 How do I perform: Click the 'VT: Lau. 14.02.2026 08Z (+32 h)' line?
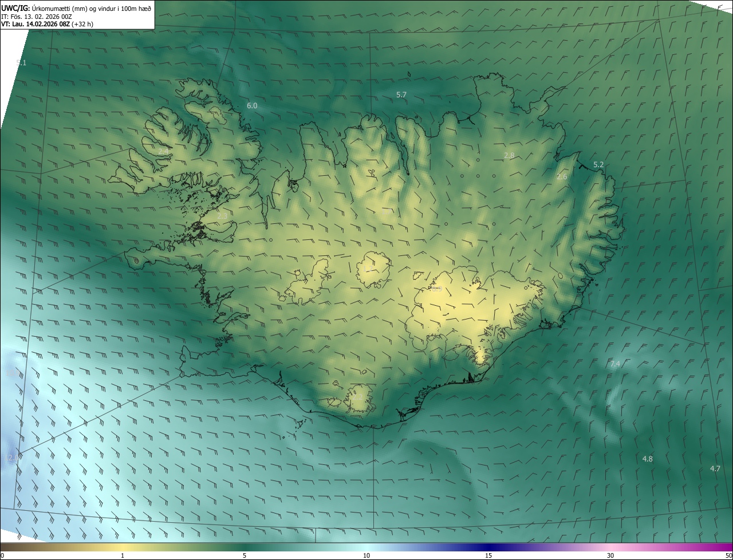click(x=48, y=25)
